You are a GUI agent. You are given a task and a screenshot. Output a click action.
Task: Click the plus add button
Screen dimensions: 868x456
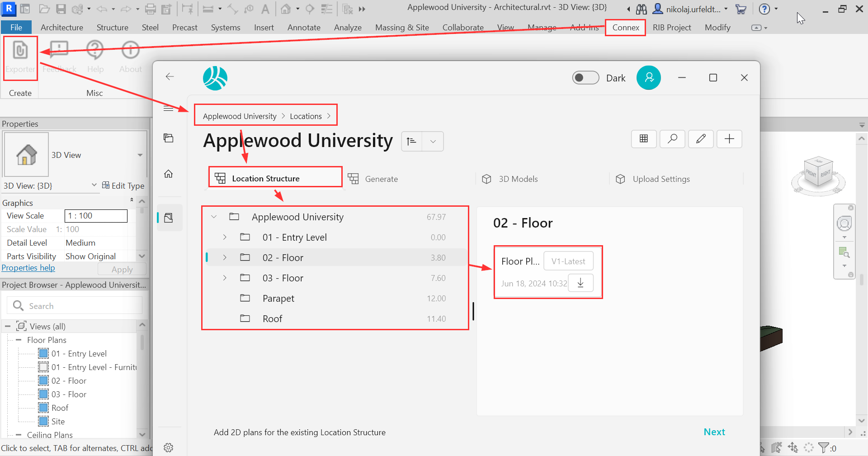point(729,139)
